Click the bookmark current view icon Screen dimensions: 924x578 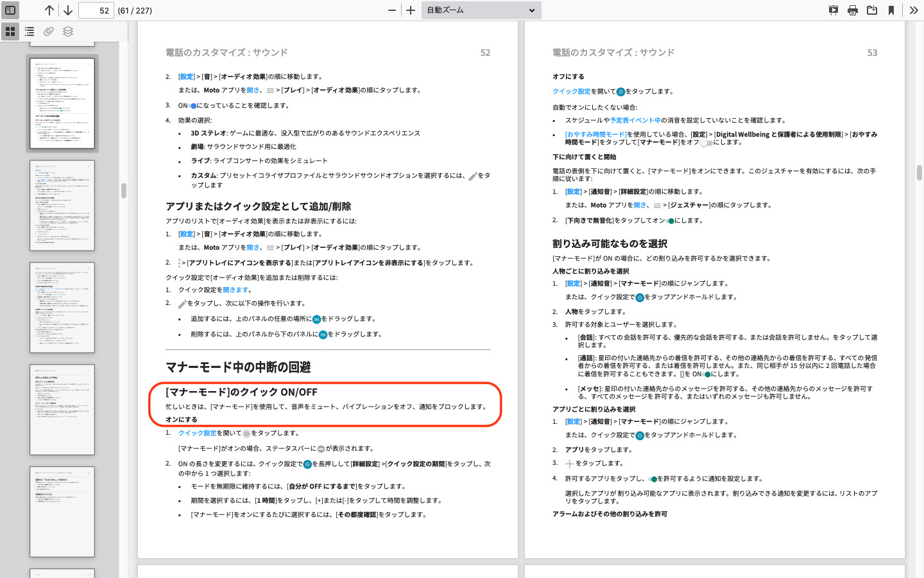(891, 10)
